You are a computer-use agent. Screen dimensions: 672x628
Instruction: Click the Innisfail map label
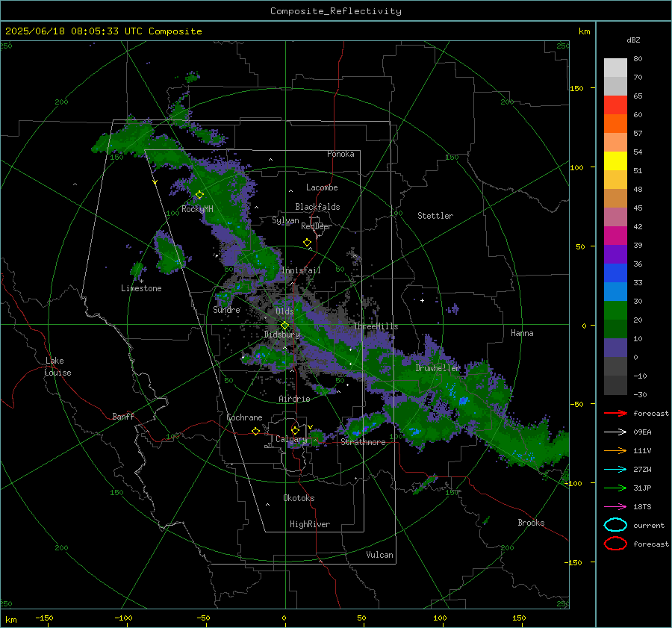pos(301,270)
